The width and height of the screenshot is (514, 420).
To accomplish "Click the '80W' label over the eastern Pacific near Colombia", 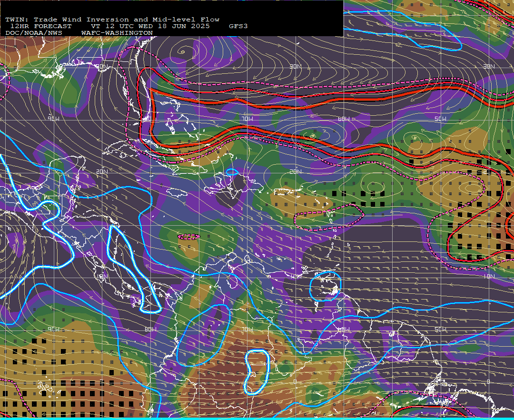I will [150, 329].
